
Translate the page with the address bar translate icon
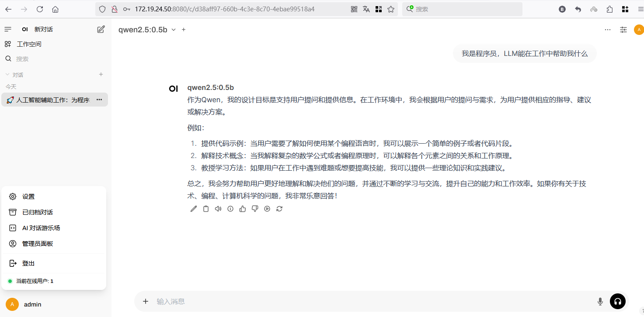pos(366,9)
